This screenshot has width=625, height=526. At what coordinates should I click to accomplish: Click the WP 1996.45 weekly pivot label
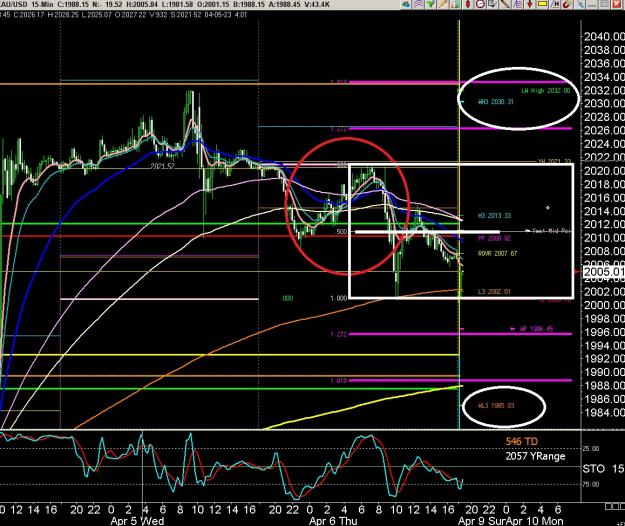pos(536,329)
